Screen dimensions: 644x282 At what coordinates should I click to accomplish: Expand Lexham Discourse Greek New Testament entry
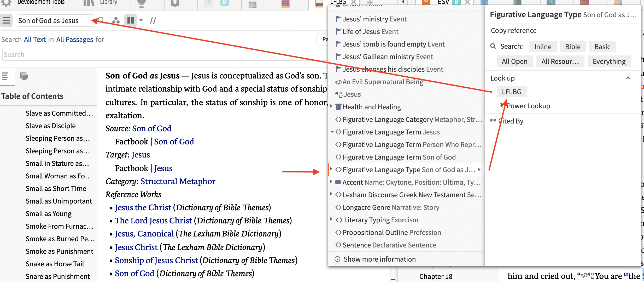pos(331,194)
